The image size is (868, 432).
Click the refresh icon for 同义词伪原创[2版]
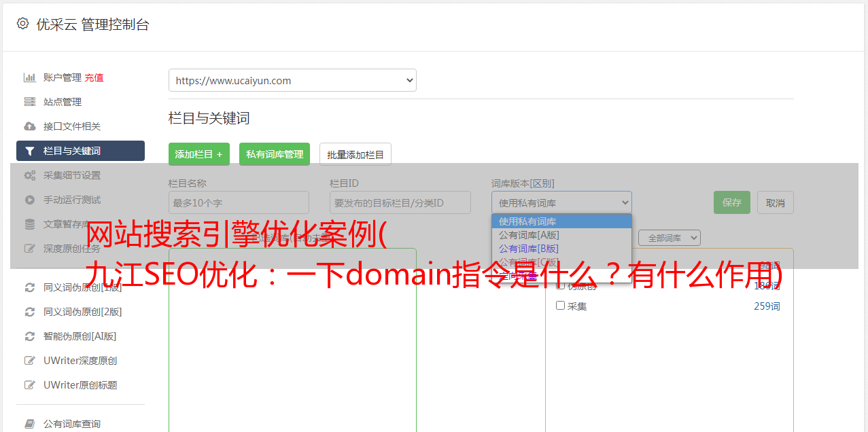click(x=29, y=312)
